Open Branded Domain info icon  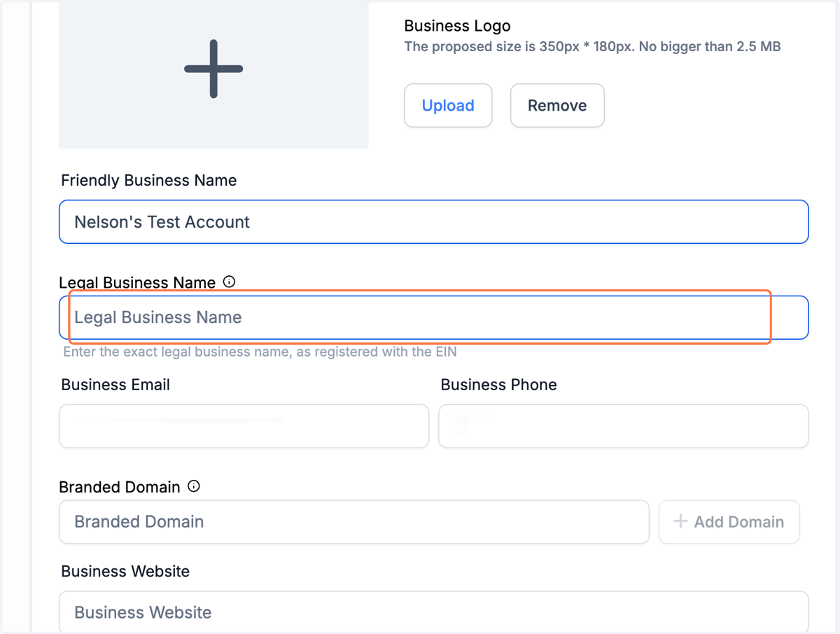click(194, 486)
